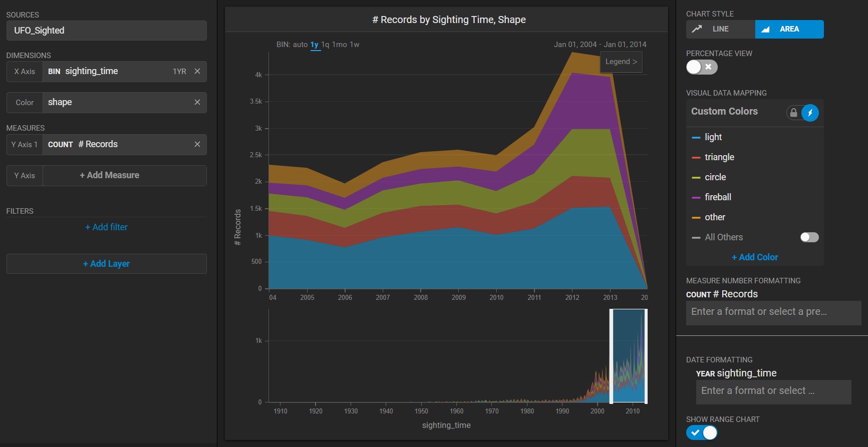Switch chart style to Line

click(720, 29)
